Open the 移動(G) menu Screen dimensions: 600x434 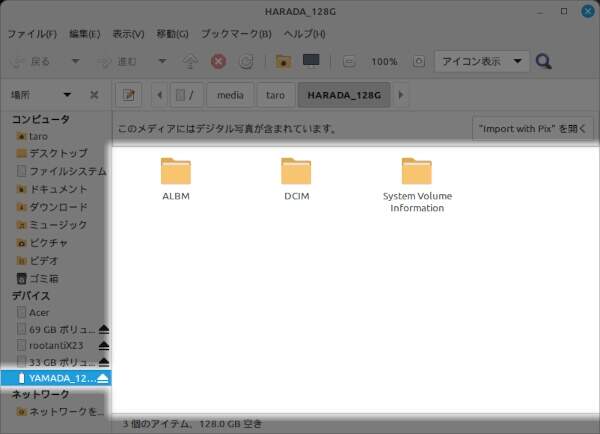[x=172, y=34]
